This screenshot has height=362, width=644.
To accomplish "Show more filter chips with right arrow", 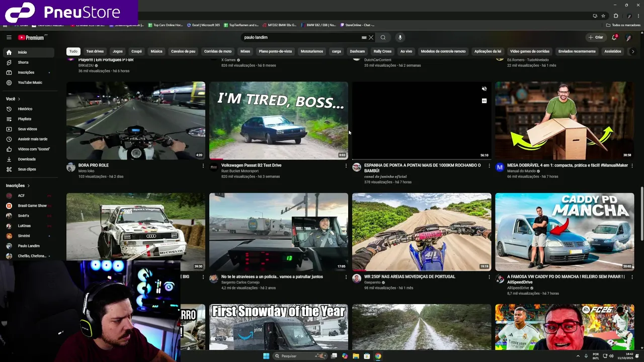I will tap(632, 51).
